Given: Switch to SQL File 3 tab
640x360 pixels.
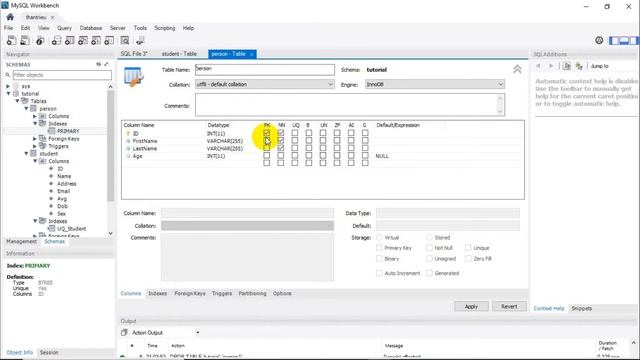Looking at the screenshot, I should pyautogui.click(x=134, y=54).
